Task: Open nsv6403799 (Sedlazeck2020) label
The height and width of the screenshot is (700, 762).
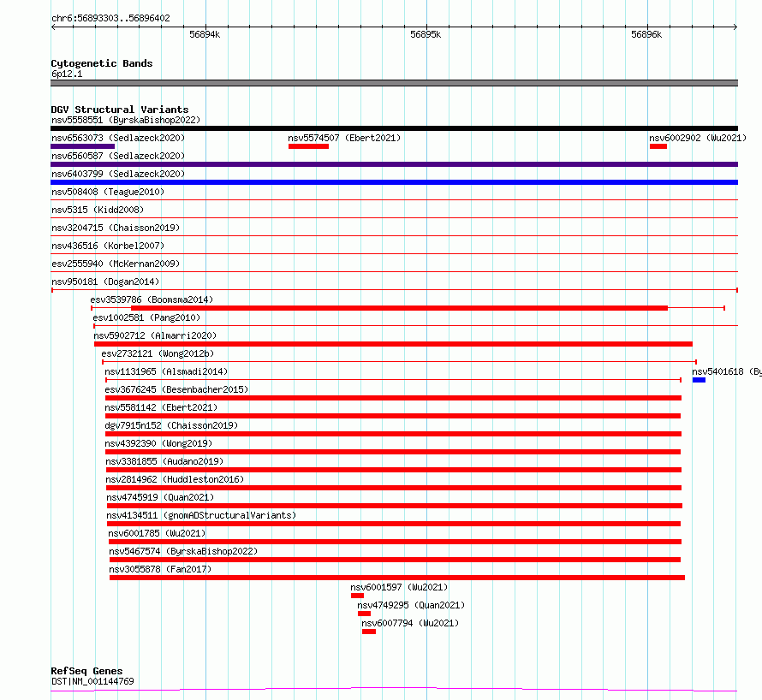Action: tap(118, 174)
